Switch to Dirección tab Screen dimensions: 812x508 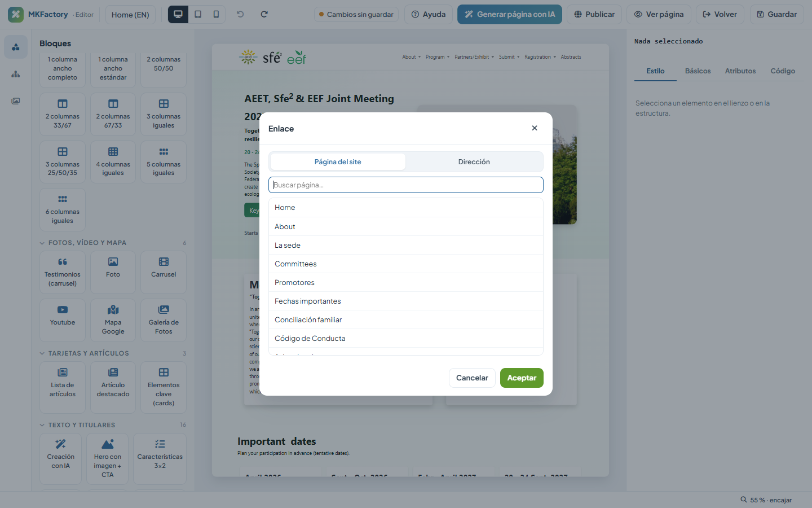point(474,161)
